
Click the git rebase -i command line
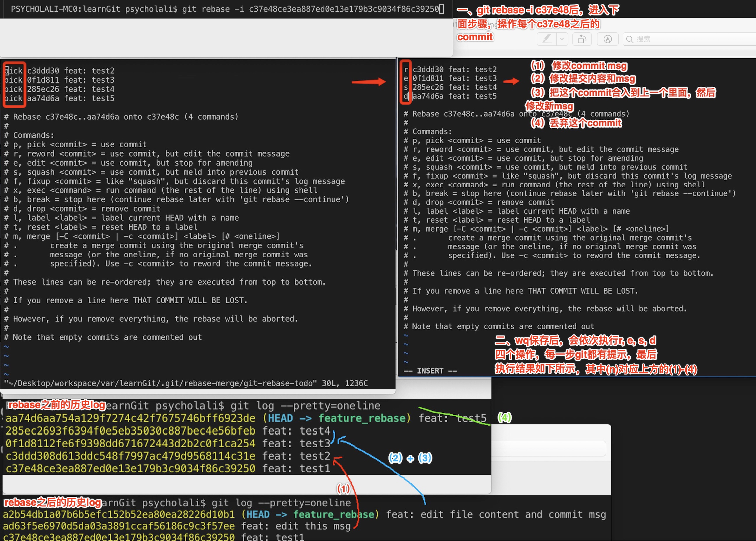point(227,9)
